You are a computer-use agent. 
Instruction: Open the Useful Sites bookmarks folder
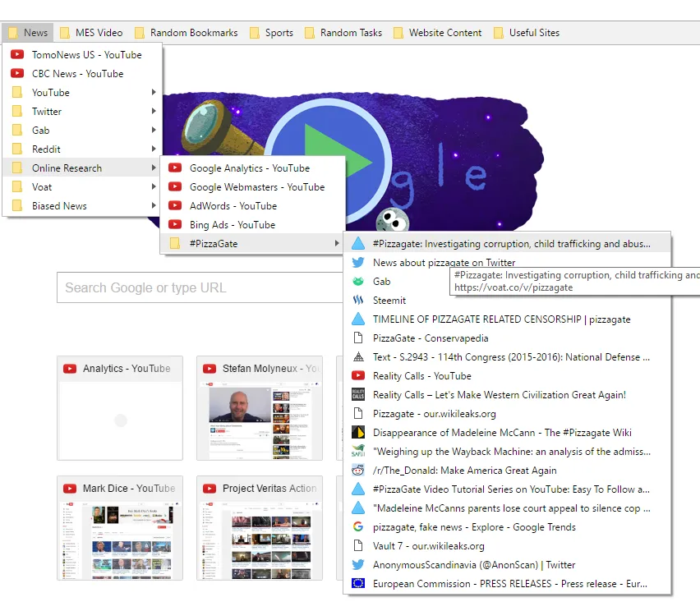coord(527,33)
